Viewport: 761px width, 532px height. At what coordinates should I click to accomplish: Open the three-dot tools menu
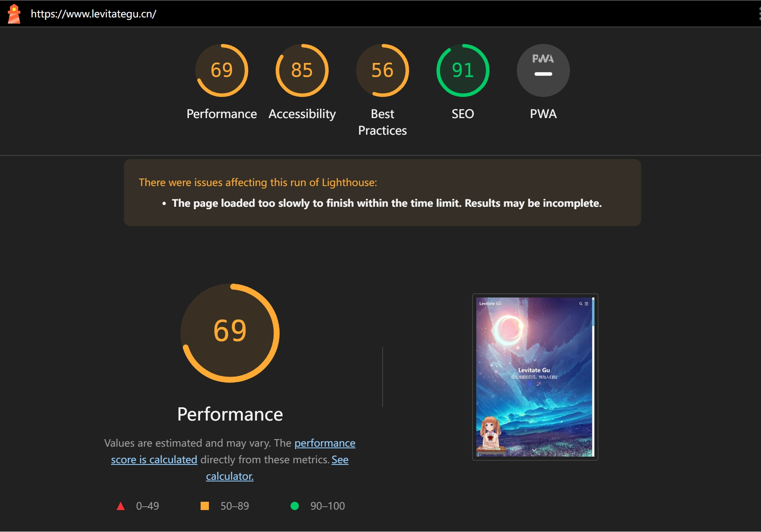pos(759,14)
